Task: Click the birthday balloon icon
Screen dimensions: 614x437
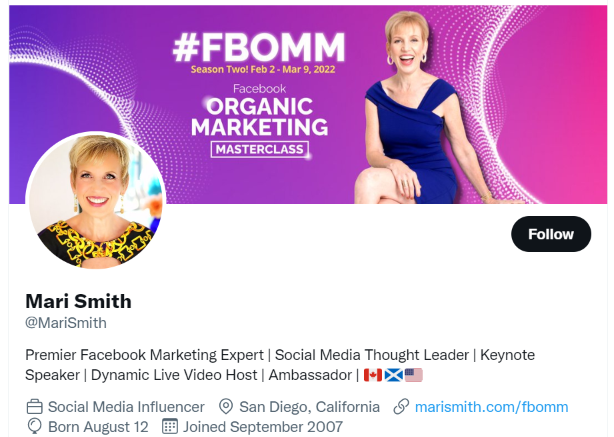Action: (x=34, y=426)
